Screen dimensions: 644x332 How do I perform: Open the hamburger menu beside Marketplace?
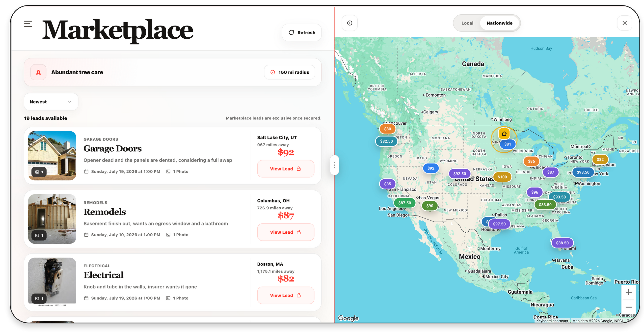(28, 24)
